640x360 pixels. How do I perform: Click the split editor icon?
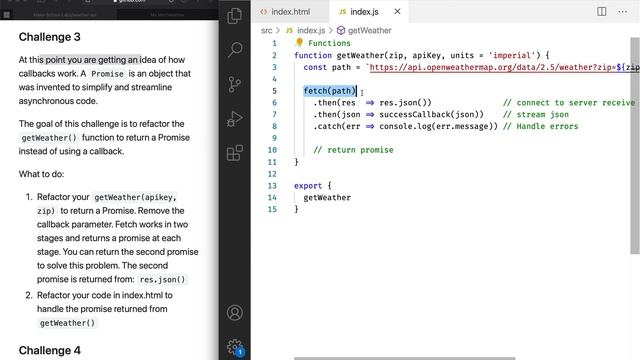[602, 11]
